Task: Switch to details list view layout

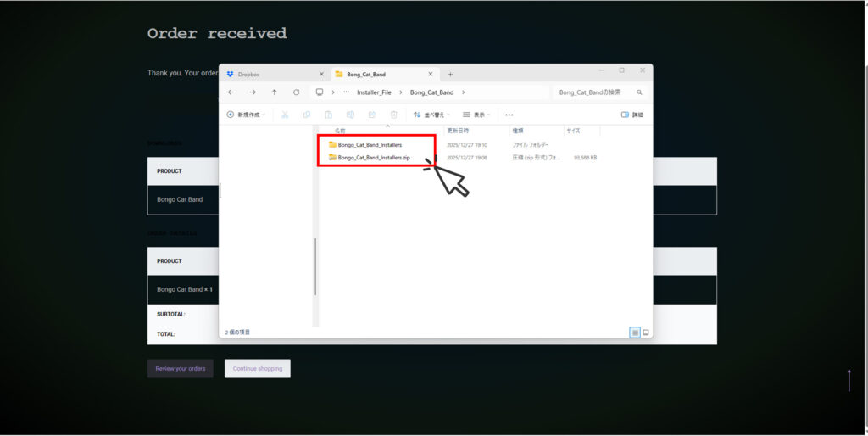Action: click(634, 333)
